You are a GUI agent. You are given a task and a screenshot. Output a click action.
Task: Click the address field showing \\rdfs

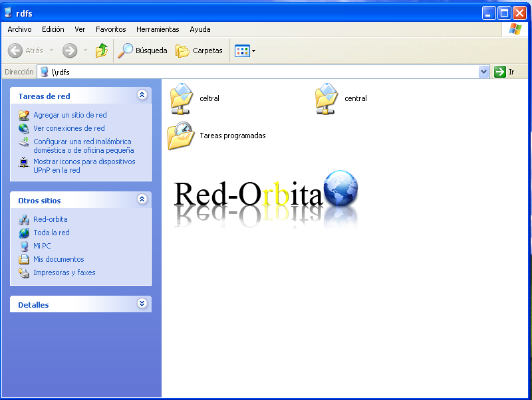[263, 72]
